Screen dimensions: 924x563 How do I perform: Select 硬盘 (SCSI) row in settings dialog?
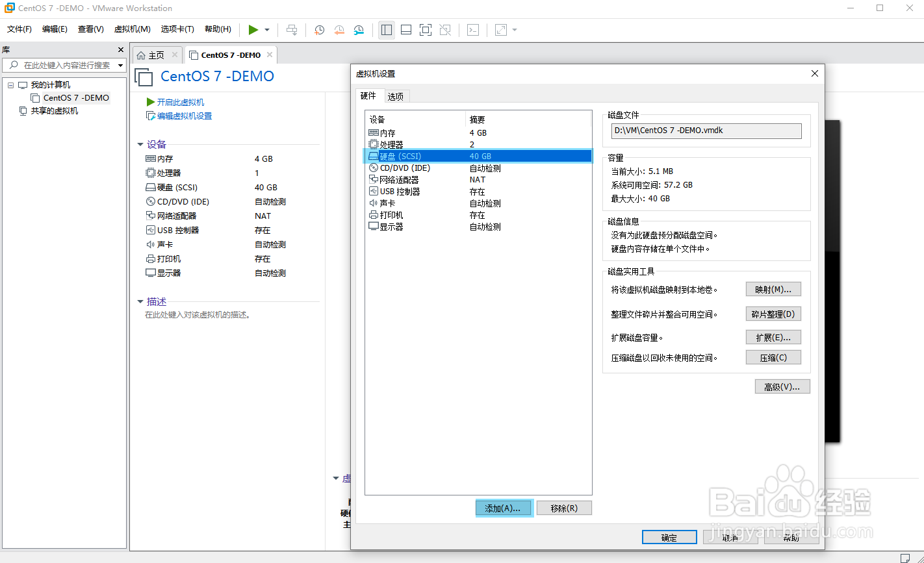point(478,156)
